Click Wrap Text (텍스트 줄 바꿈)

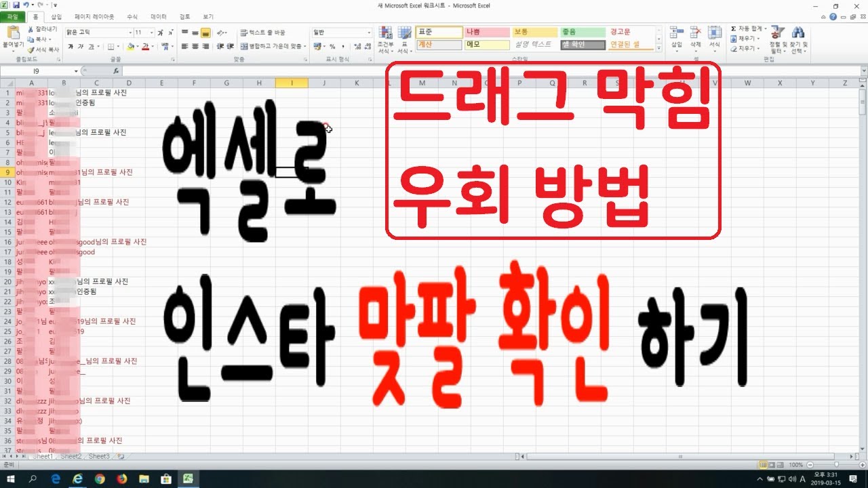(x=262, y=33)
